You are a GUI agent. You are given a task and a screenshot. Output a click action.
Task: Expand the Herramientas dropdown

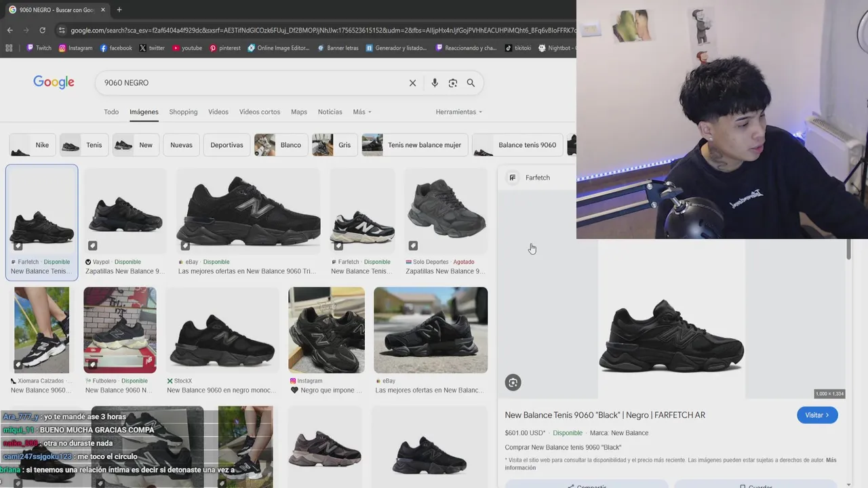click(459, 112)
